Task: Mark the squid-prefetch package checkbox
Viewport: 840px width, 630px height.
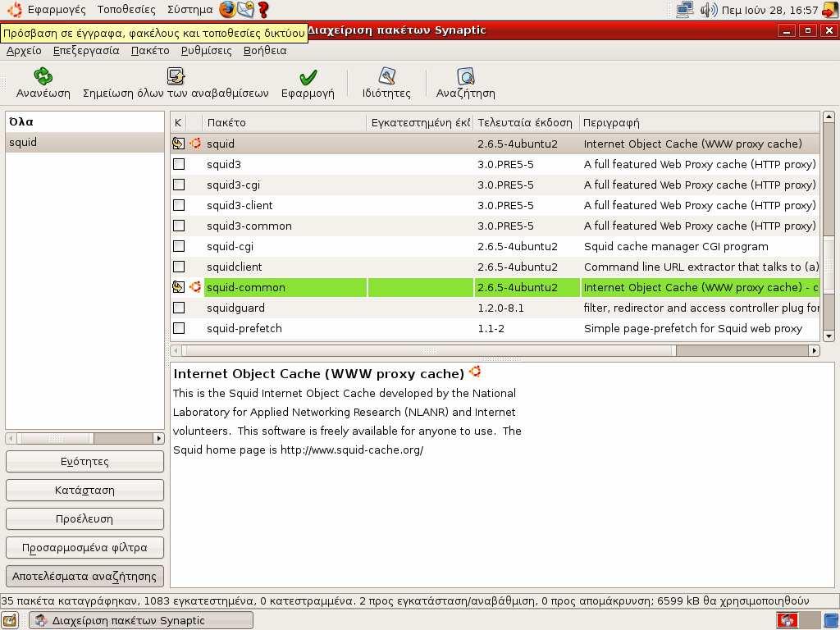Action: (x=179, y=328)
